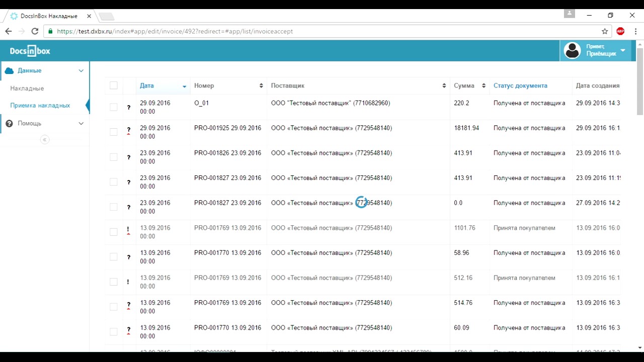Click the secure lock icon in the address bar
The width and height of the screenshot is (644, 362).
(50, 31)
